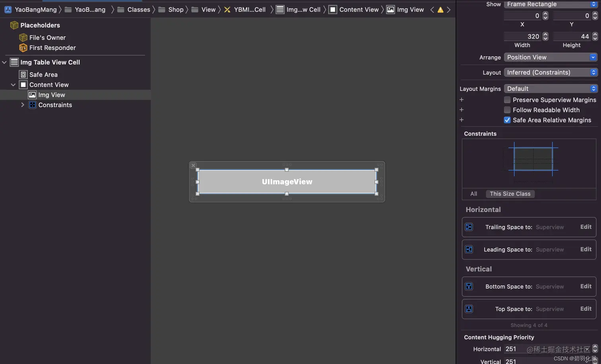Select the YaoBangMang project in the breadcrumb
This screenshot has height=364, width=601.
[31, 10]
